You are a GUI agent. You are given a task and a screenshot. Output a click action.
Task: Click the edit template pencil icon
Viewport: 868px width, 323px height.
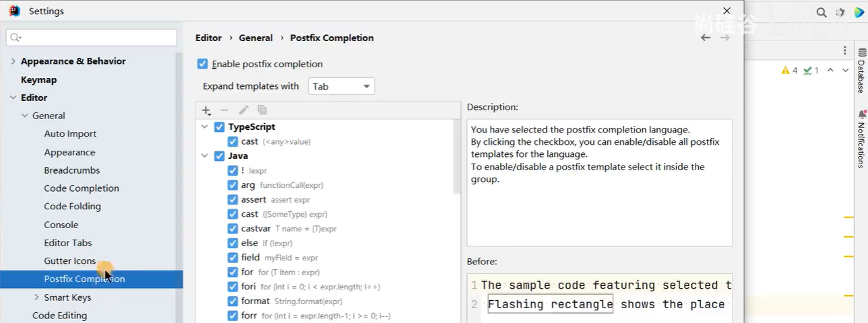(243, 110)
